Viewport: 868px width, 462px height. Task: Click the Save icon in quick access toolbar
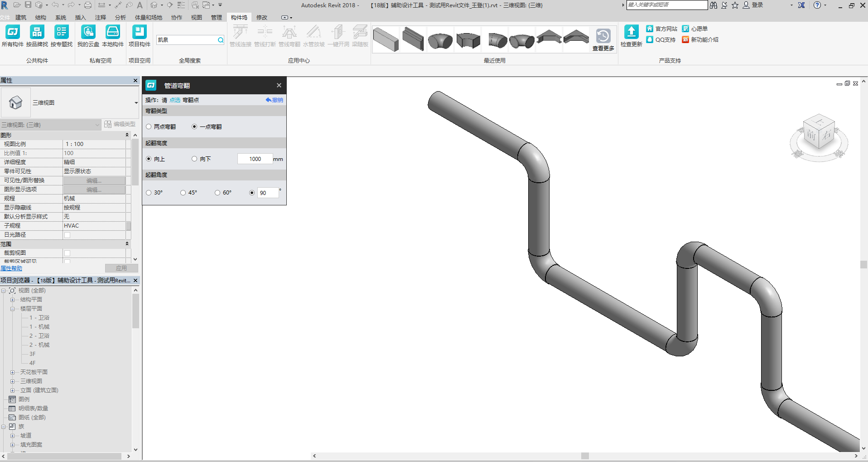tap(28, 5)
